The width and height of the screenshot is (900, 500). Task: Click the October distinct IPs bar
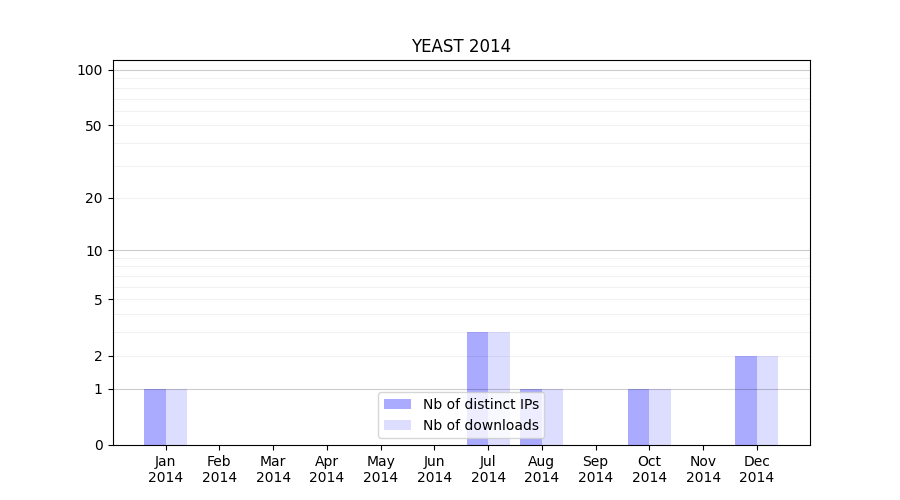[x=638, y=417]
